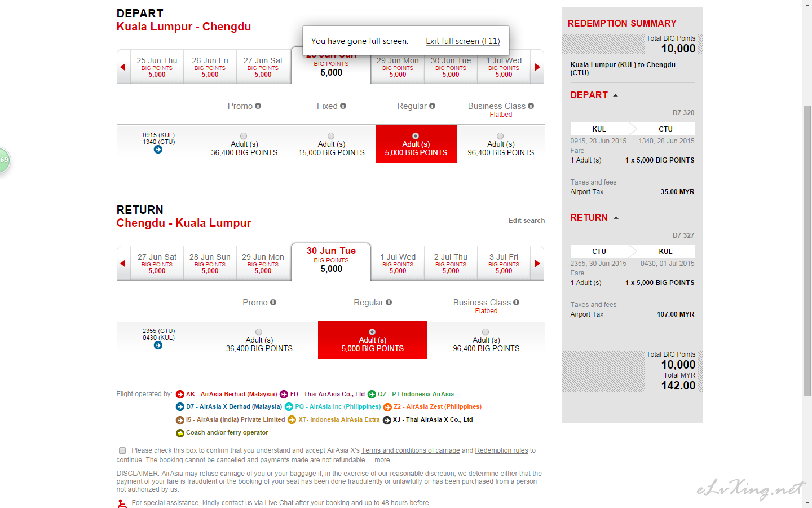Open the Live Chat link

(279, 503)
